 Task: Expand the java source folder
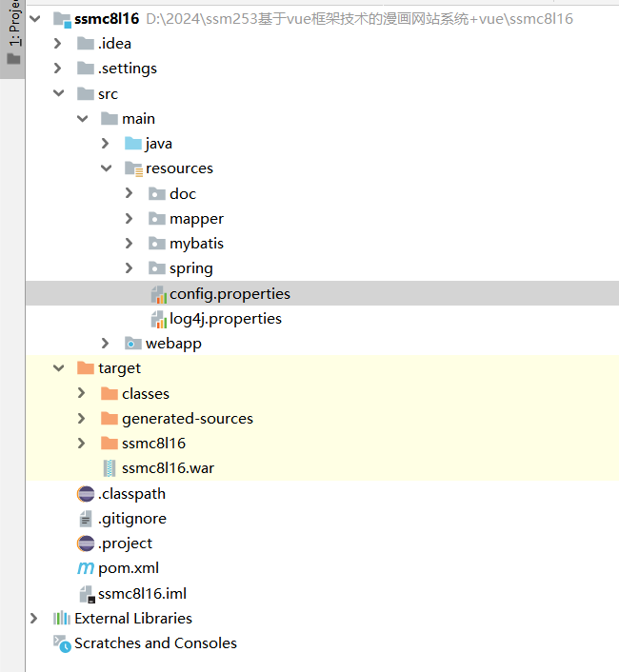click(x=106, y=144)
